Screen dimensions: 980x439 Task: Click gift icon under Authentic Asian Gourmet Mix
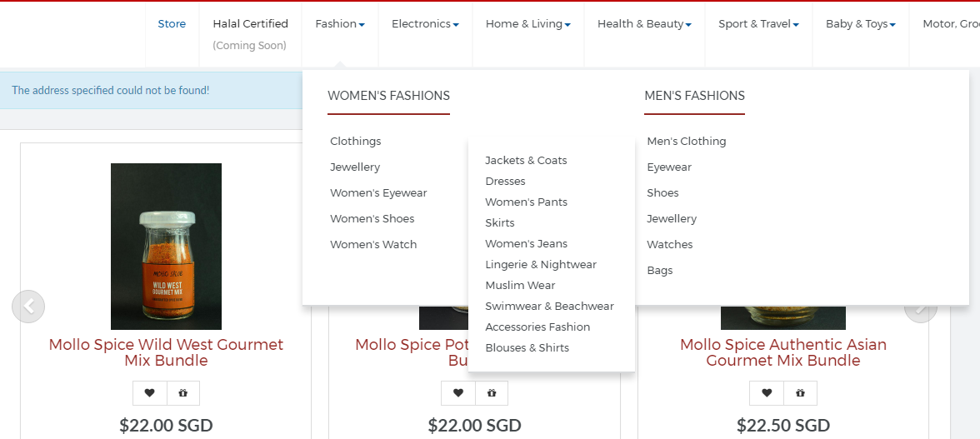click(x=801, y=393)
